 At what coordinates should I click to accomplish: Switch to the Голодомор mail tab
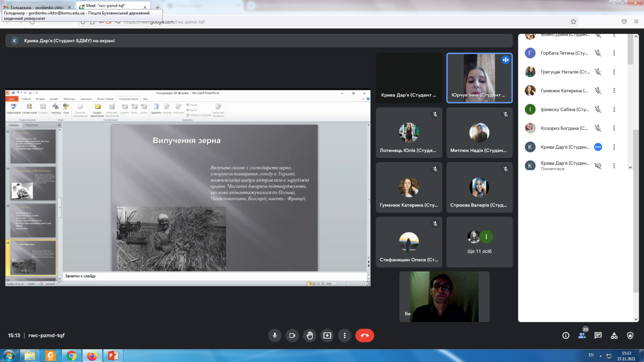[37, 7]
